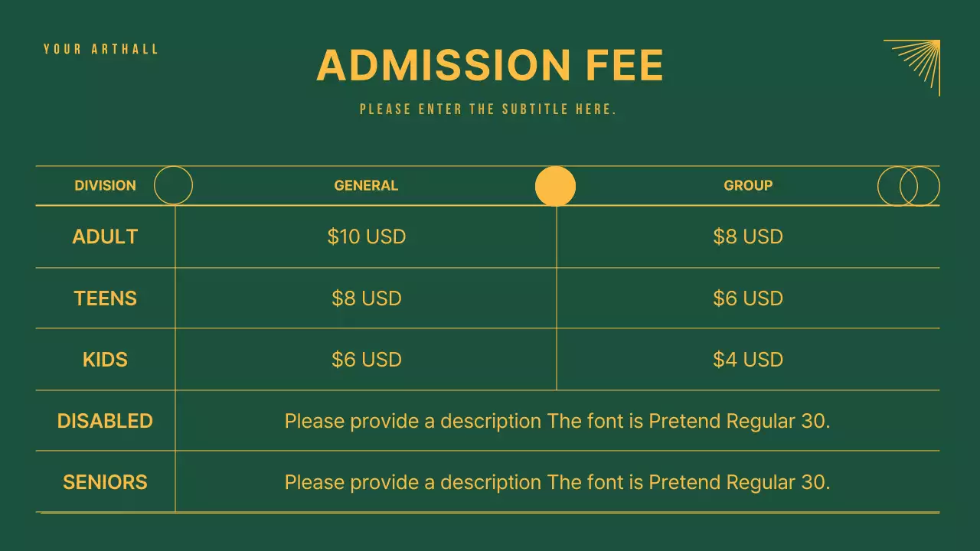Select the GROUP column header
The width and height of the screenshot is (980, 551).
[748, 185]
